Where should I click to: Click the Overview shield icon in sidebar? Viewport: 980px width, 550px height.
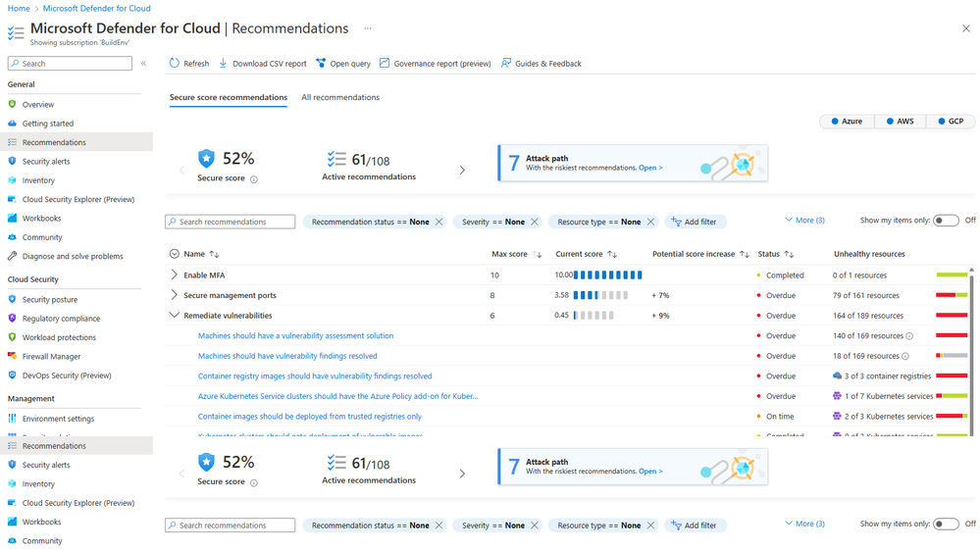click(12, 104)
